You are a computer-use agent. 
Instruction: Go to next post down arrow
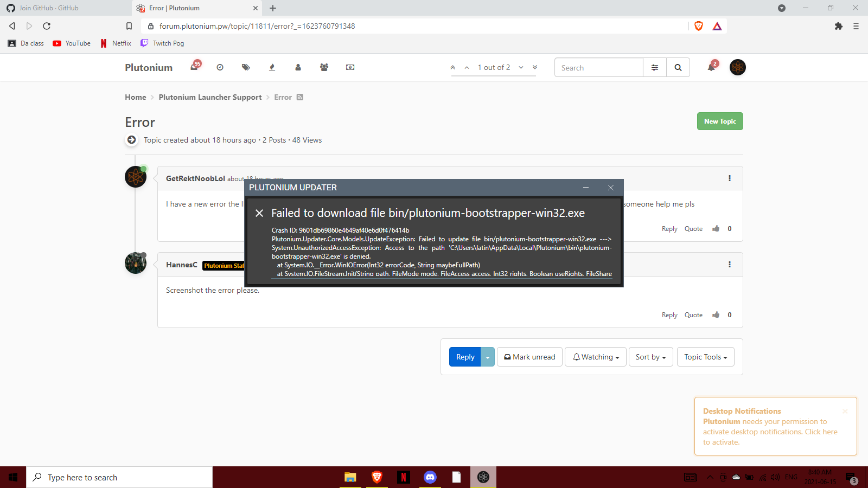click(x=521, y=67)
